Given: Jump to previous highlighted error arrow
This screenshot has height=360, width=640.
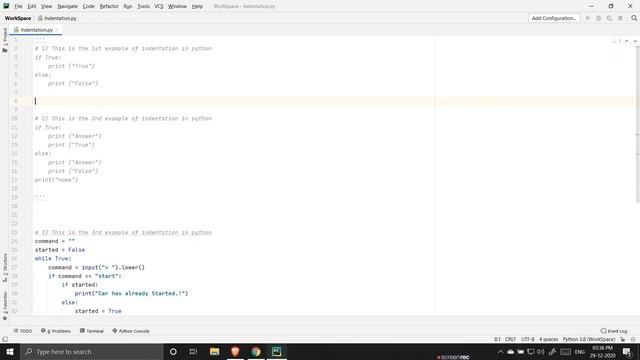Looking at the screenshot, I should click(x=627, y=41).
